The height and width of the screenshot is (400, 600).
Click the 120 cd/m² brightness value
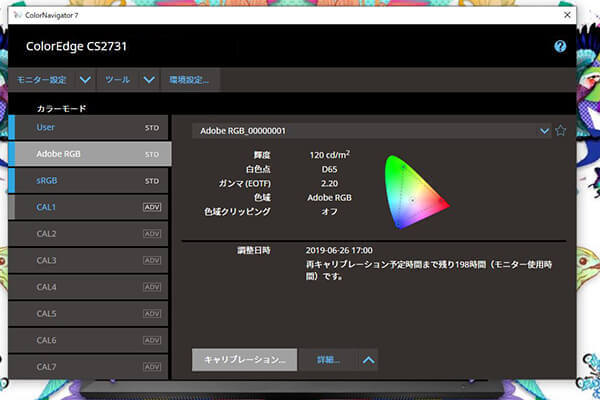[329, 155]
